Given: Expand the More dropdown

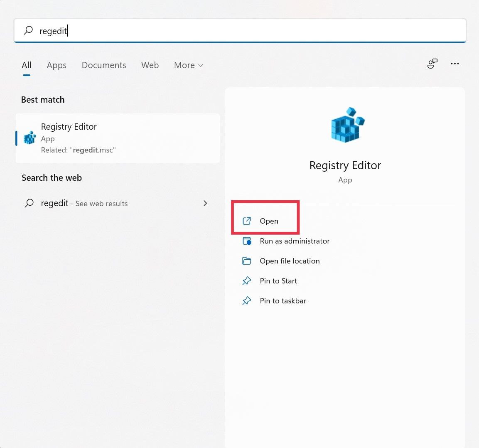Looking at the screenshot, I should (x=189, y=65).
